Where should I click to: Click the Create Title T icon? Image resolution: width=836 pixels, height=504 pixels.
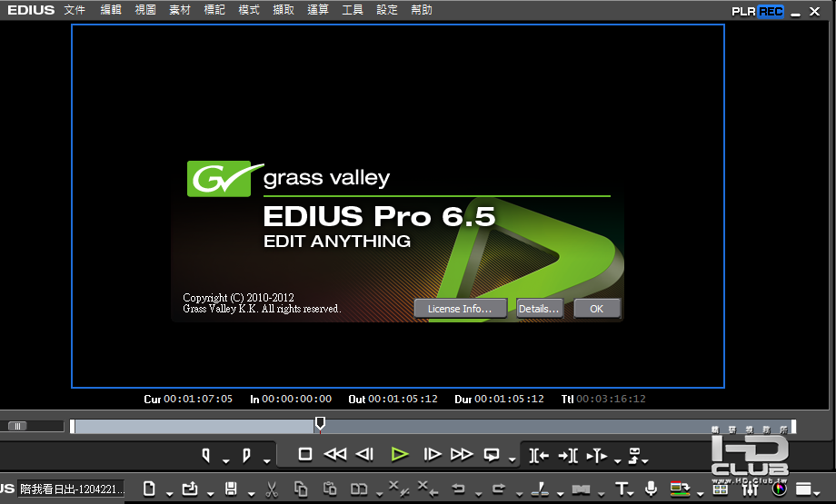point(621,489)
